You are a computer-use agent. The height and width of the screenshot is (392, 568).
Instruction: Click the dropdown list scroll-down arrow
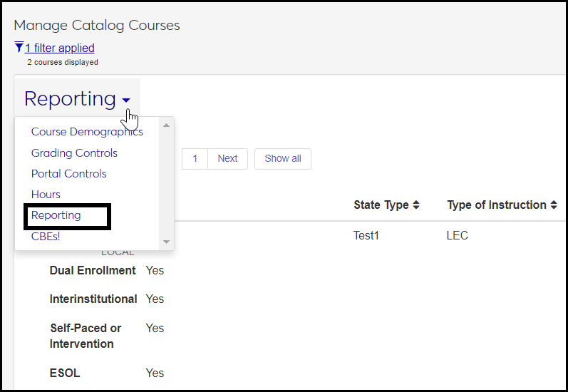click(167, 242)
